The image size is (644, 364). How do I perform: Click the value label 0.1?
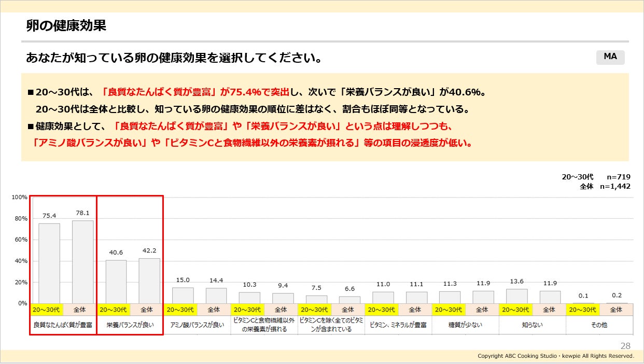point(584,296)
